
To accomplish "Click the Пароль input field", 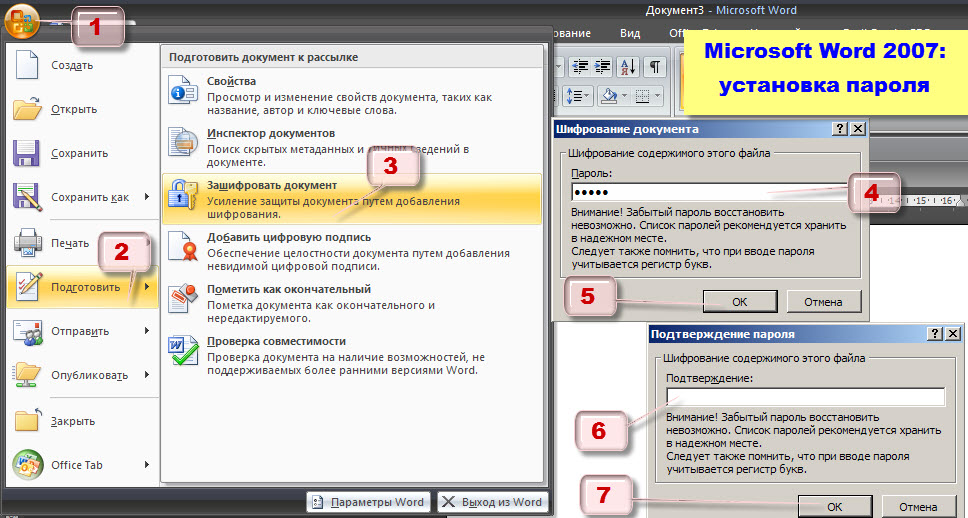I will pos(710,192).
